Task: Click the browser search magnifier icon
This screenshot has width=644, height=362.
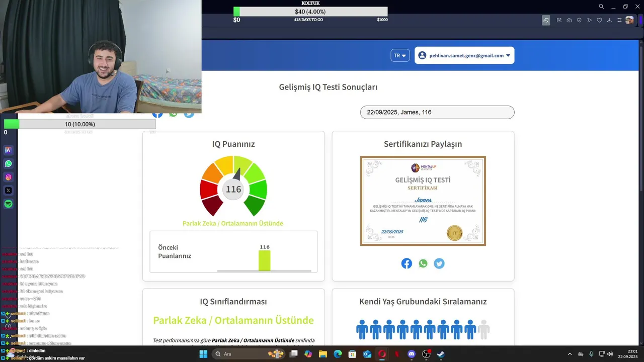Action: pos(601,7)
